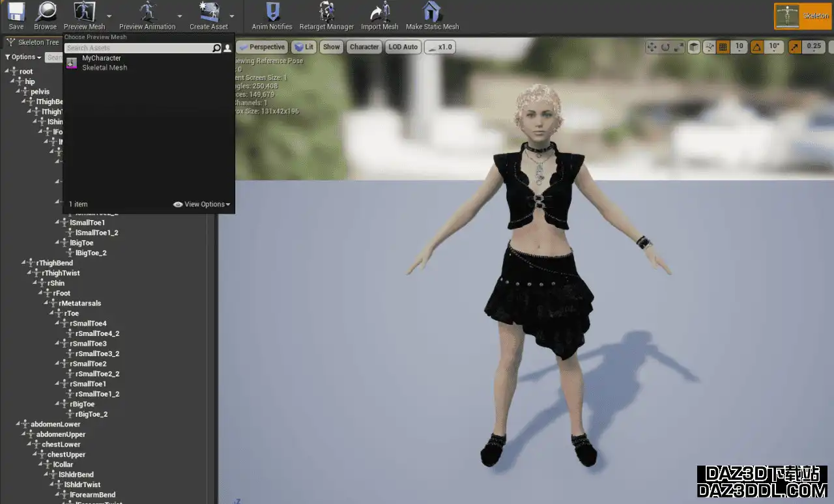Toggle rotation snapping triangle button
Viewport: 834px width, 504px height.
(757, 47)
